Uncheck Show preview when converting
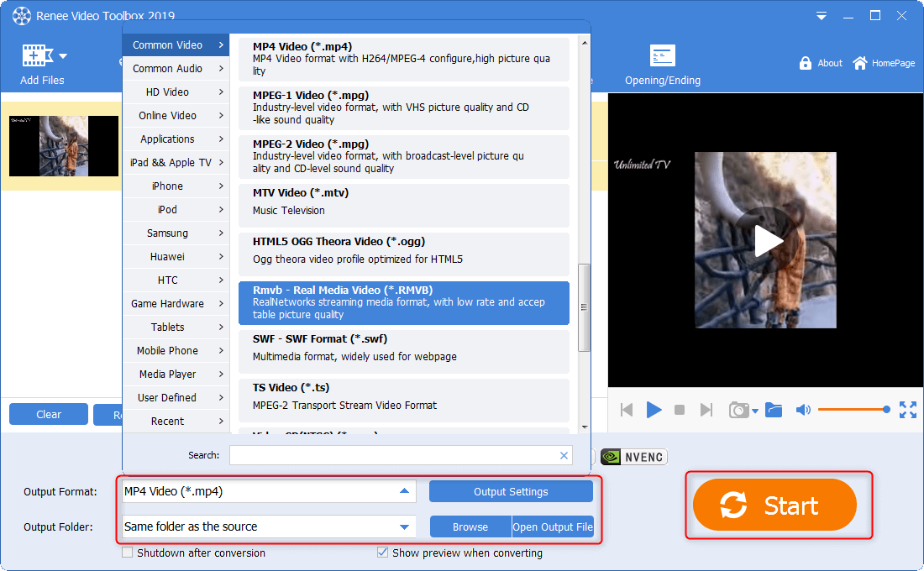Screen dimensions: 924x571 383,553
